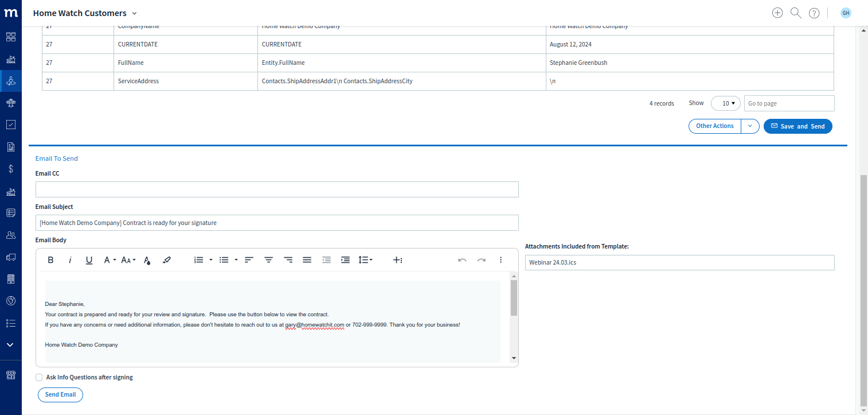Open Home Watch Customers title dropdown
The width and height of the screenshot is (868, 415).
[85, 13]
